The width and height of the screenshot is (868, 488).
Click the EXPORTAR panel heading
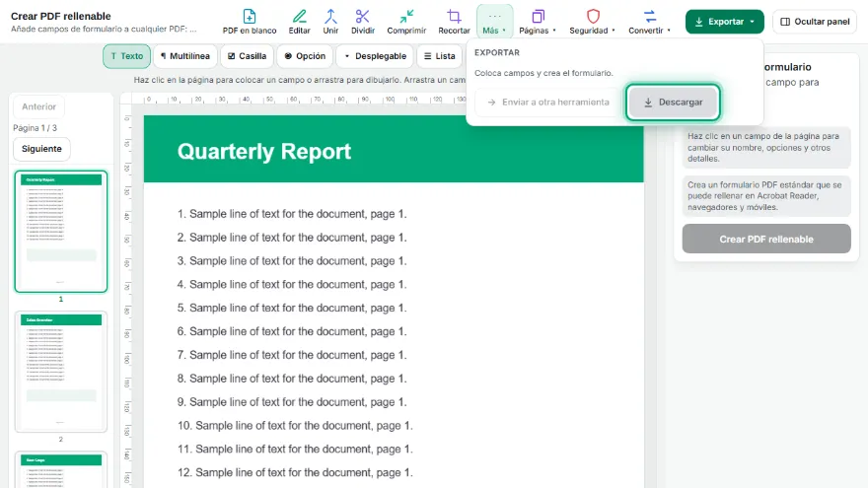[497, 52]
